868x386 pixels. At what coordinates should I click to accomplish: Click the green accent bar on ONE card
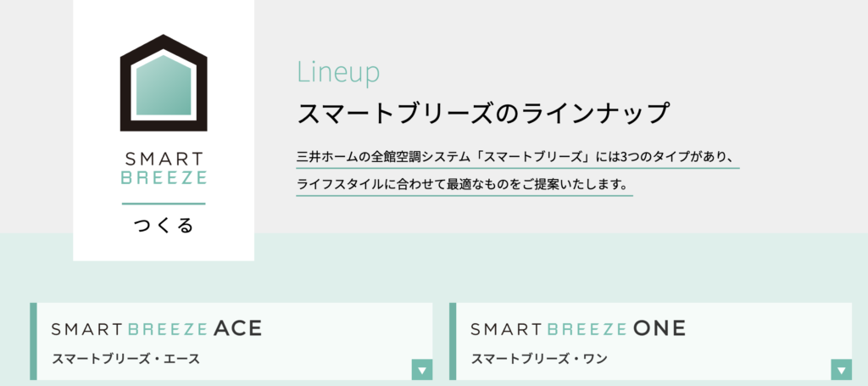[453, 341]
